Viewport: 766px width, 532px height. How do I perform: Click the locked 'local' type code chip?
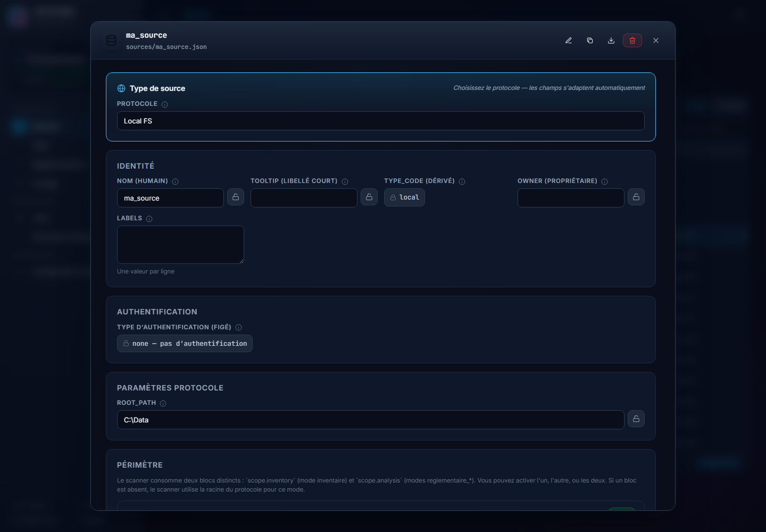click(x=404, y=197)
